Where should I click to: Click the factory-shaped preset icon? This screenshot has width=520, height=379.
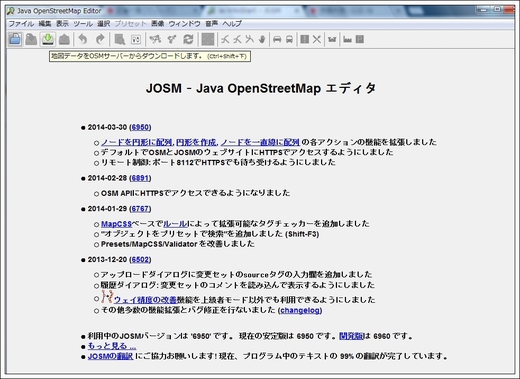point(347,40)
